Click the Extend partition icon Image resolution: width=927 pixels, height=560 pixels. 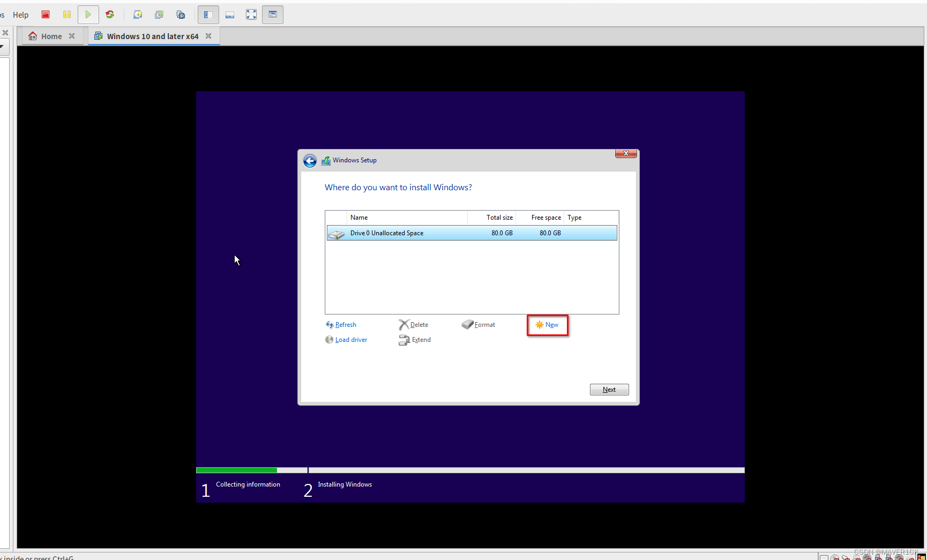tap(404, 340)
